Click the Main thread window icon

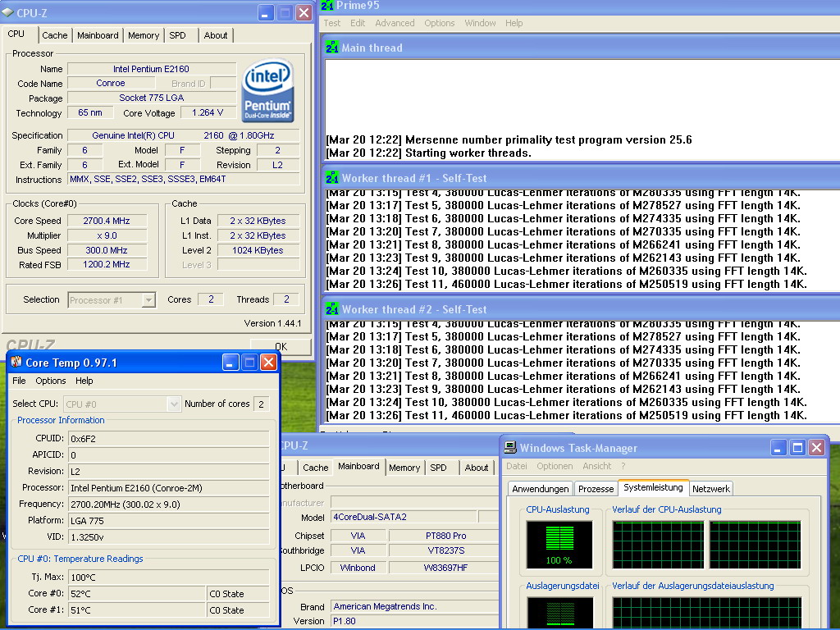[x=332, y=48]
